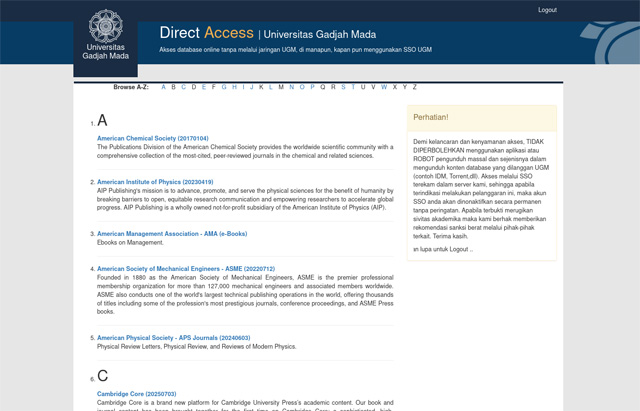Click the large section heading letter C
Image resolution: width=640 pixels, height=411 pixels.
(x=102, y=376)
